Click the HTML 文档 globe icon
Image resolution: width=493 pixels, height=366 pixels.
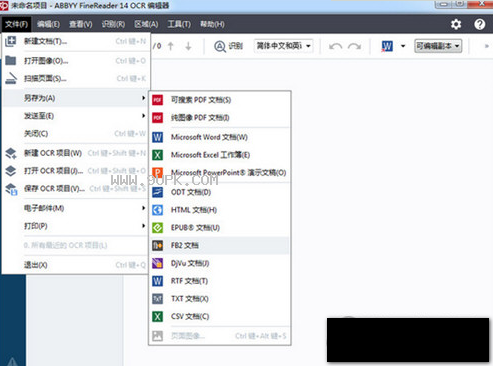click(157, 210)
